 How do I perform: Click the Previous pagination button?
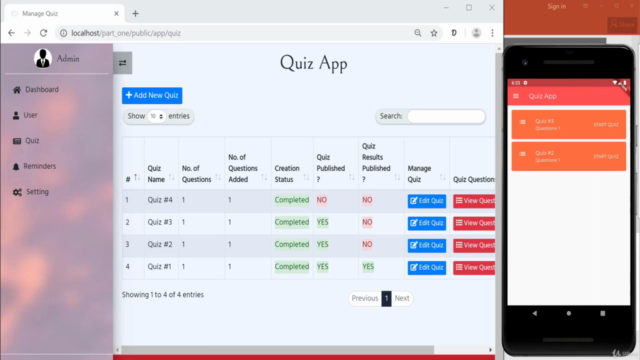[x=364, y=298]
